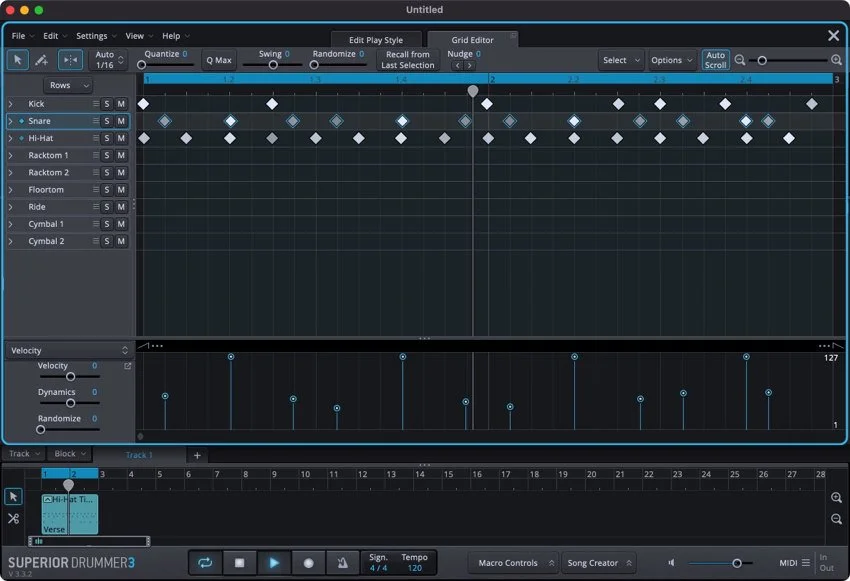This screenshot has width=850, height=581.
Task: Open the Ride row hamburger menu
Action: [x=96, y=206]
